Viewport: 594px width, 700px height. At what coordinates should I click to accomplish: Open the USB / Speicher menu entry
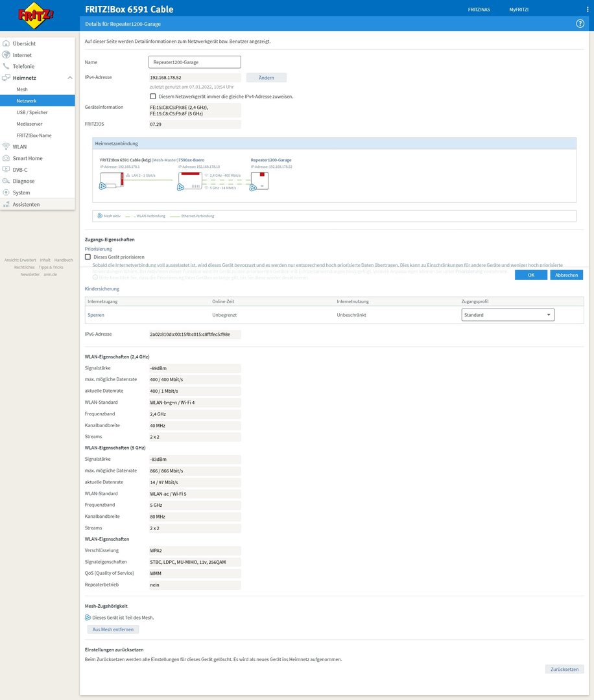point(32,112)
